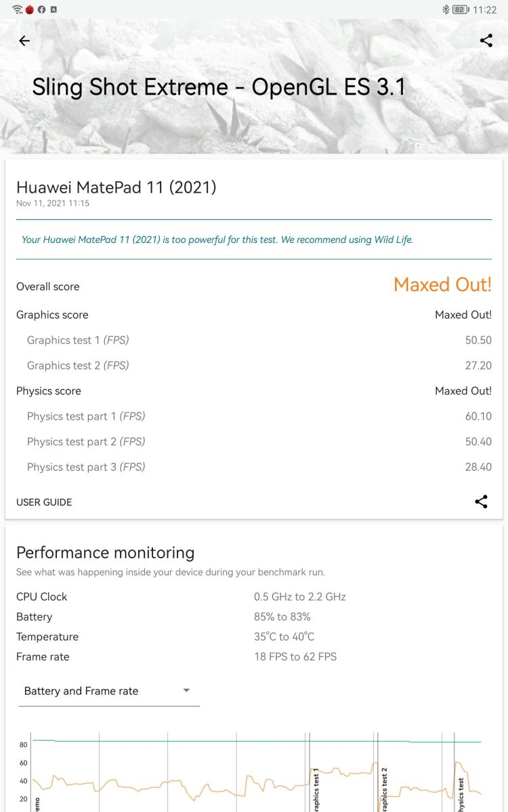Tap the Wi-Fi status icon
Screen dimensions: 508x812
tap(17, 9)
